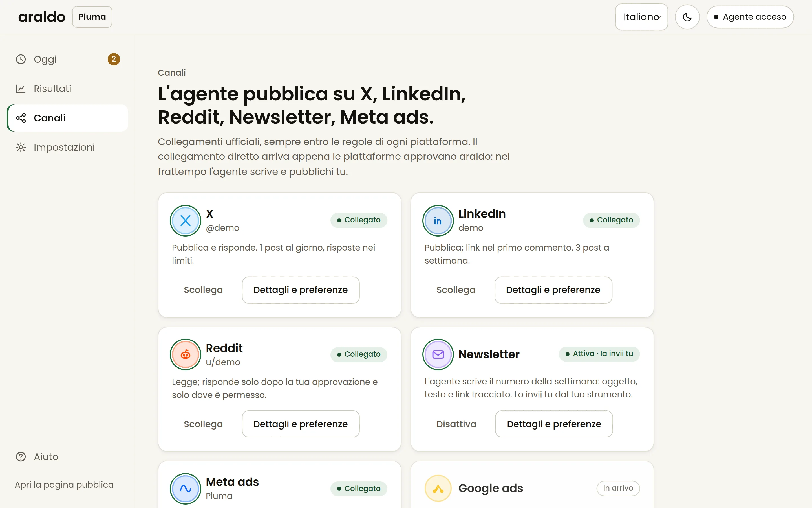Click the Pluma workspace badge
This screenshot has width=812, height=508.
click(x=92, y=17)
